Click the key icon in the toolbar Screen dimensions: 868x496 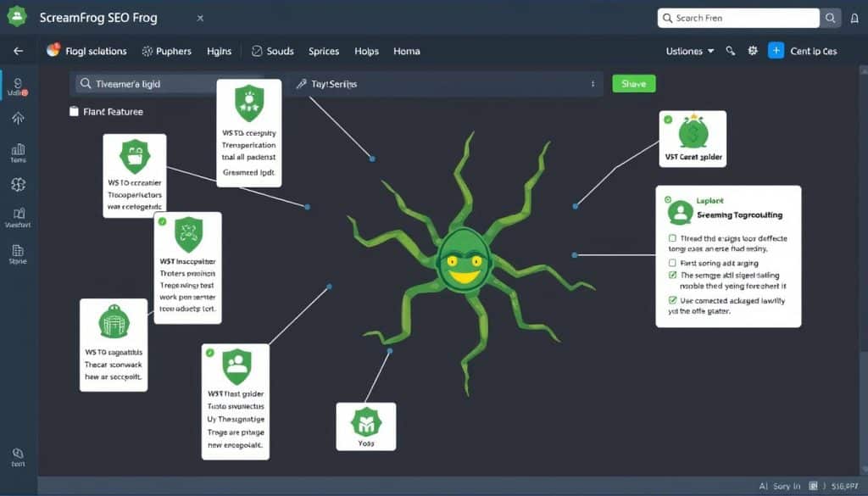731,51
